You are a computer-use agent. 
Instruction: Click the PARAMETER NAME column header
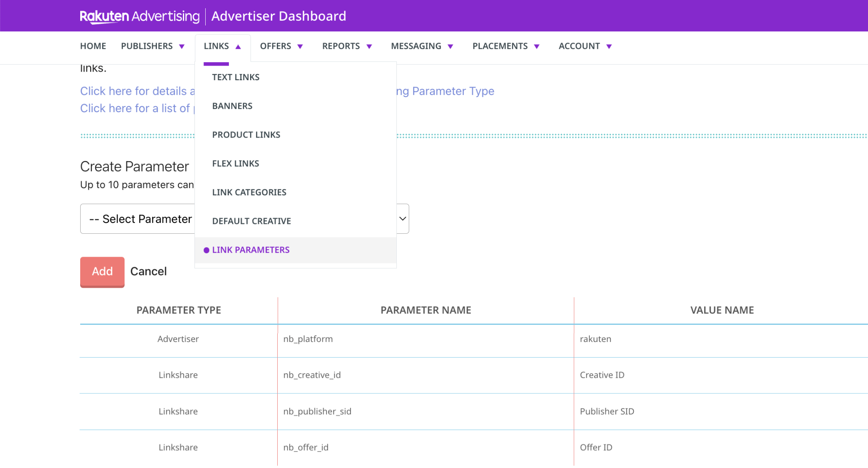(x=426, y=310)
